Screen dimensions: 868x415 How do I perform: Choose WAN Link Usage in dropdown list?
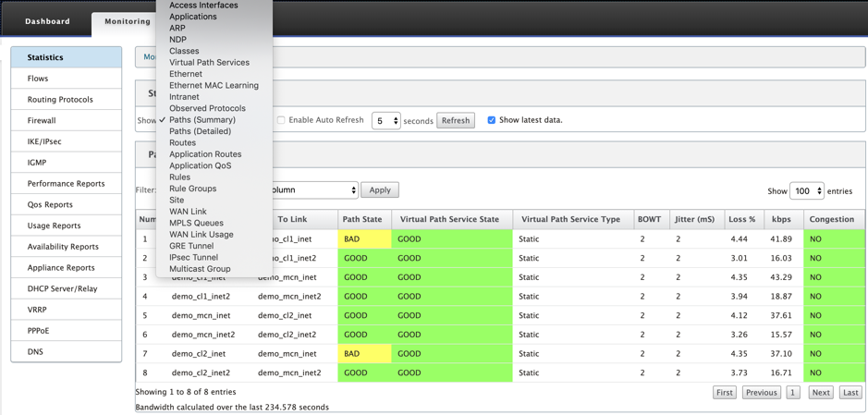coord(201,235)
